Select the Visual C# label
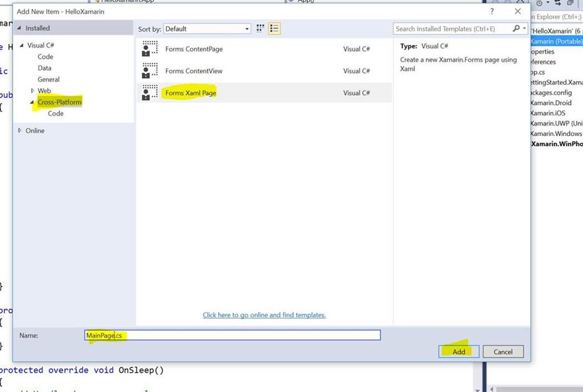 point(40,46)
